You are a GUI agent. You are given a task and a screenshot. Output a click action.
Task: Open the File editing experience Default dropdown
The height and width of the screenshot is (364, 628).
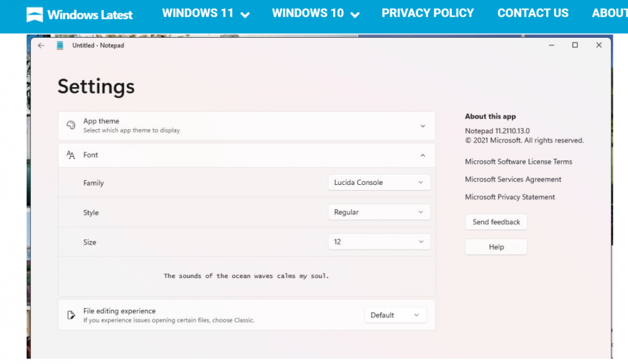point(395,315)
